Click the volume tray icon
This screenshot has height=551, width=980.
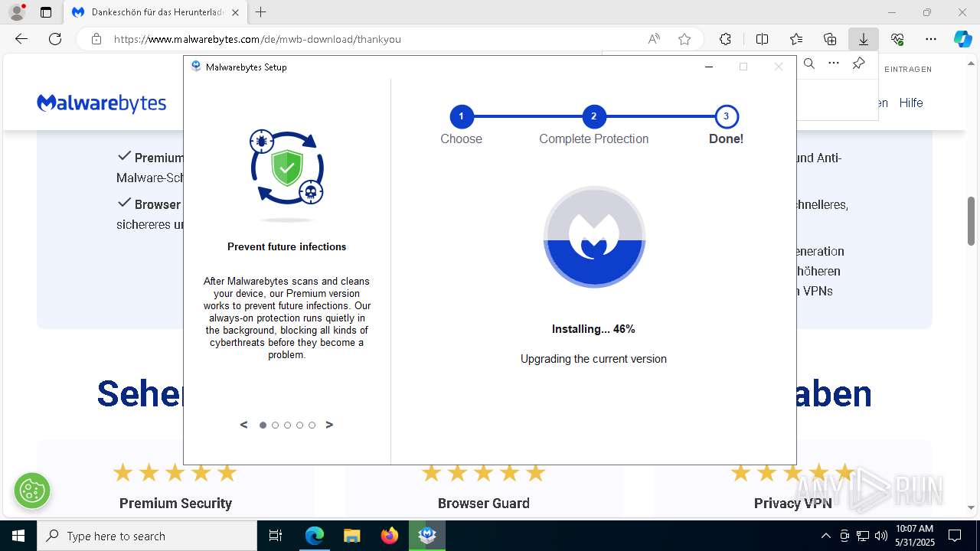point(880,536)
